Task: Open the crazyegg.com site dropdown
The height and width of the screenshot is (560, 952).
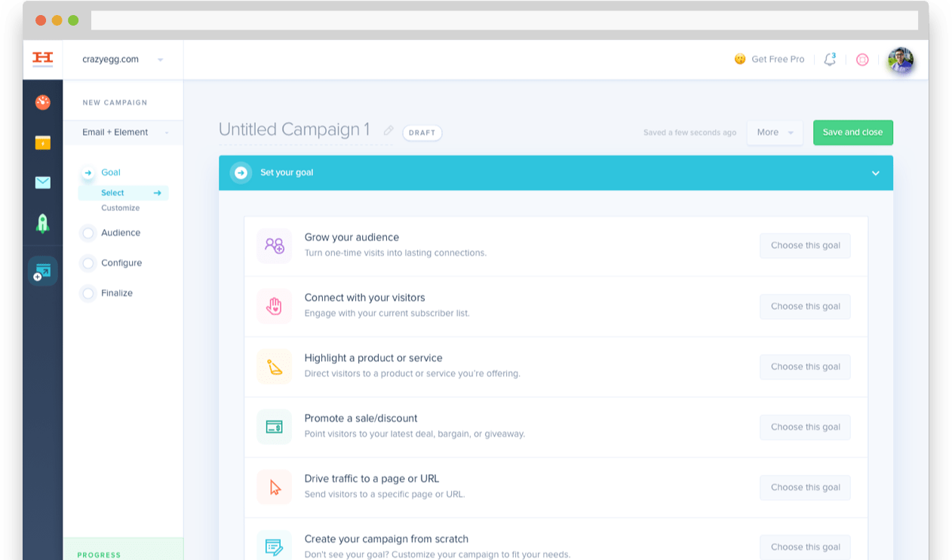Action: tap(123, 60)
